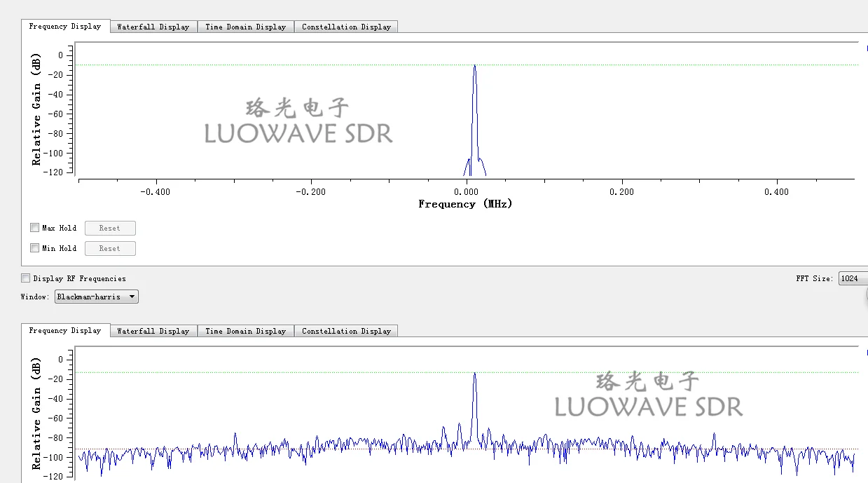Switch to the lower Time Domain Display tab
Image resolution: width=868 pixels, height=483 pixels.
[x=246, y=331]
